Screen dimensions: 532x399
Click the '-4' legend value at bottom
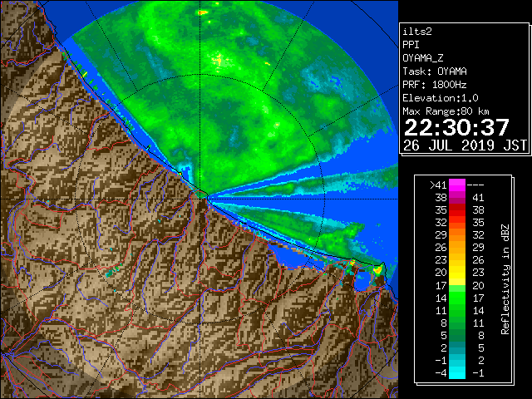pyautogui.click(x=441, y=373)
